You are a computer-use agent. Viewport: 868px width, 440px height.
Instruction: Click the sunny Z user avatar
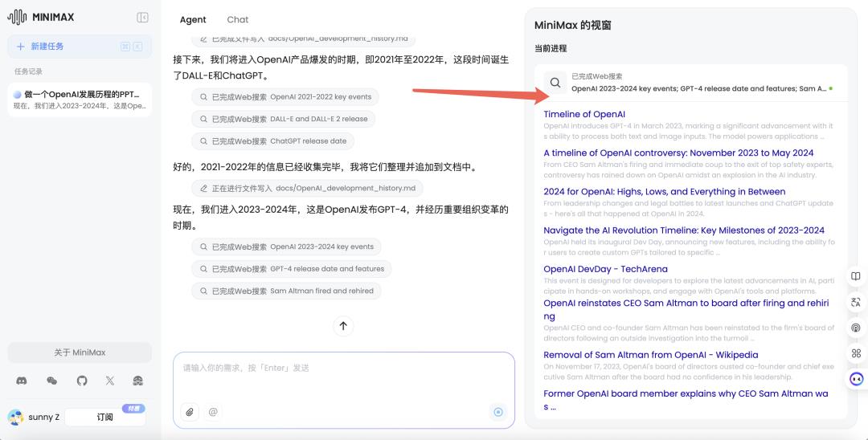point(16,418)
